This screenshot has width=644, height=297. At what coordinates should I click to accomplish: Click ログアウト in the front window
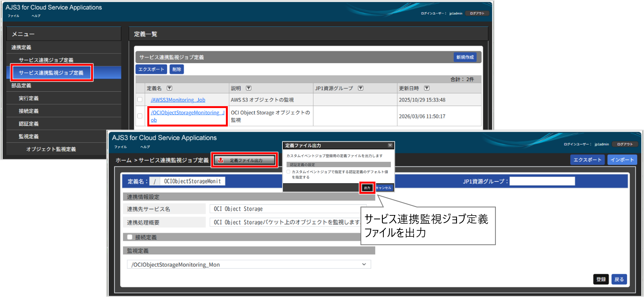625,144
